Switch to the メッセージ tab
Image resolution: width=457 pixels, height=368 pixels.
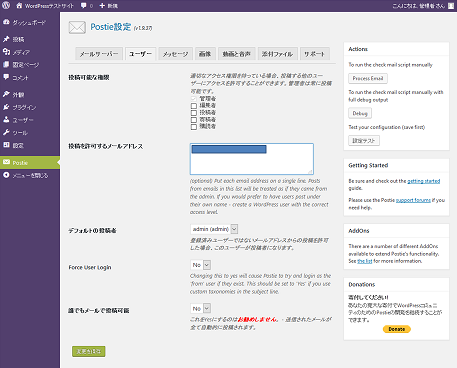pyautogui.click(x=175, y=54)
